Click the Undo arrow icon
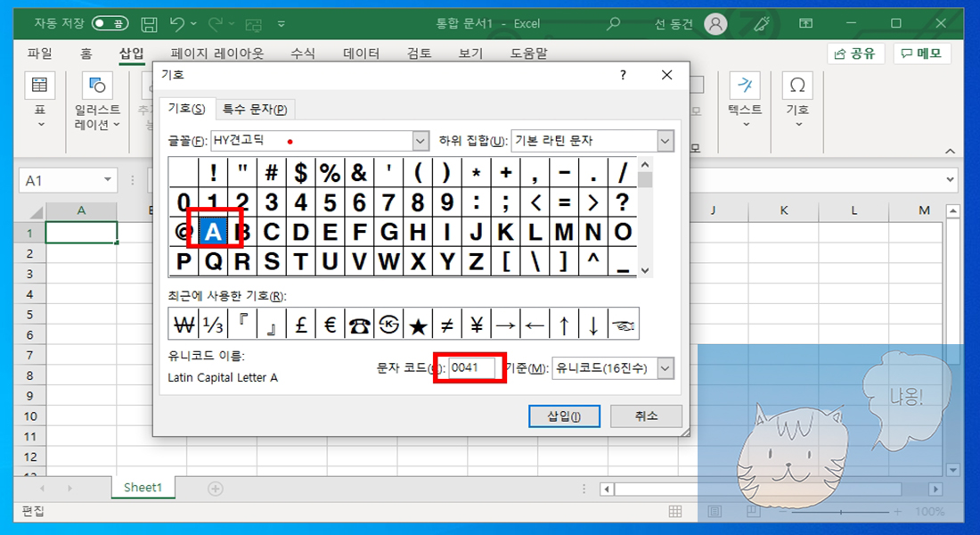This screenshot has height=535, width=980. pos(177,24)
